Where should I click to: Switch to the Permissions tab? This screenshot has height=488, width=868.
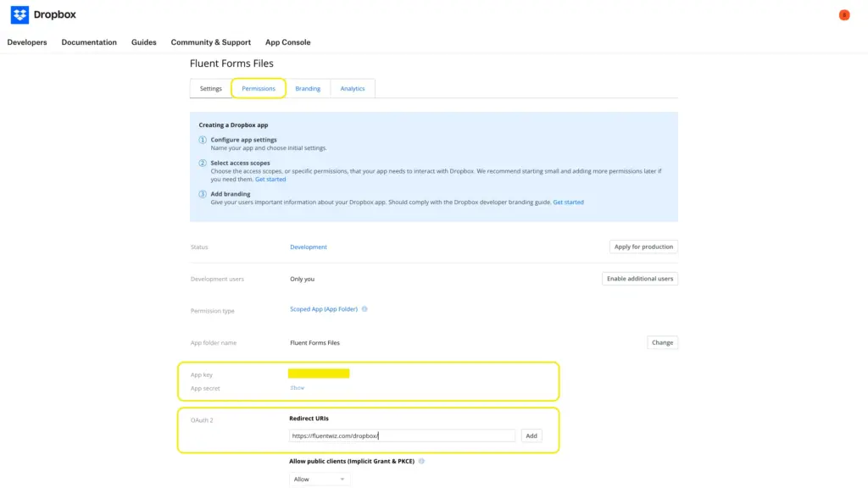coord(259,88)
